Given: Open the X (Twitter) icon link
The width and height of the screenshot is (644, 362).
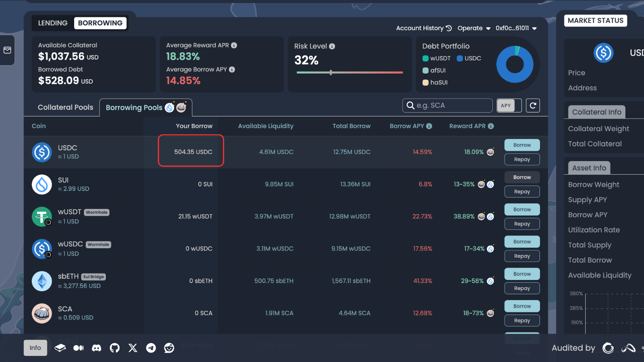Looking at the screenshot, I should (x=133, y=348).
